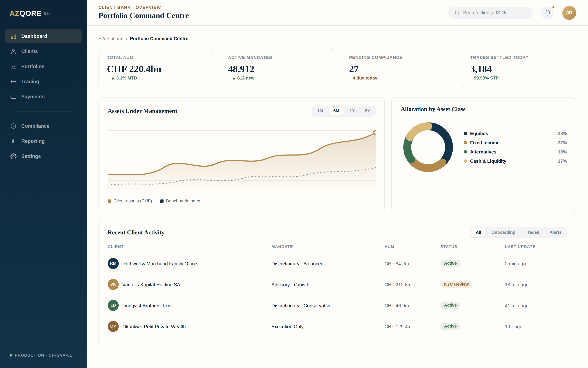This screenshot has height=368, width=588.
Task: Open Vantalis Kapital Holding SA
Action: pyautogui.click(x=151, y=284)
